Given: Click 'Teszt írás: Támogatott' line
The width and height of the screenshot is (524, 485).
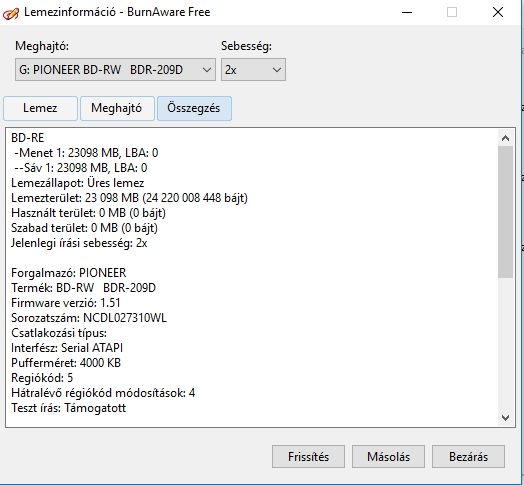Looking at the screenshot, I should [69, 408].
